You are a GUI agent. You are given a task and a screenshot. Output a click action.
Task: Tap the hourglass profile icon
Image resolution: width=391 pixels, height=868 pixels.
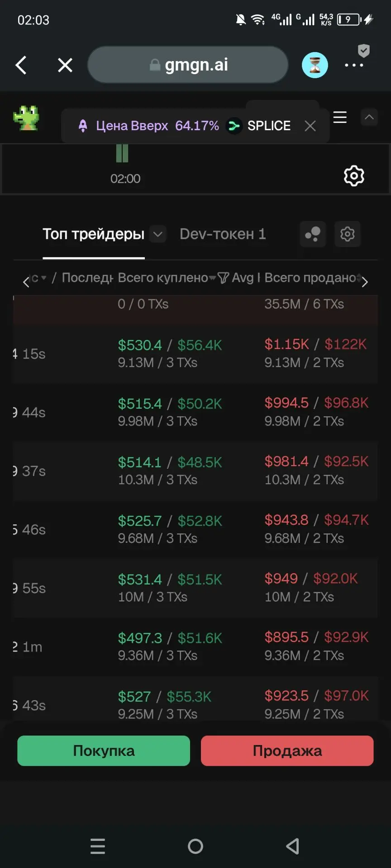[315, 65]
